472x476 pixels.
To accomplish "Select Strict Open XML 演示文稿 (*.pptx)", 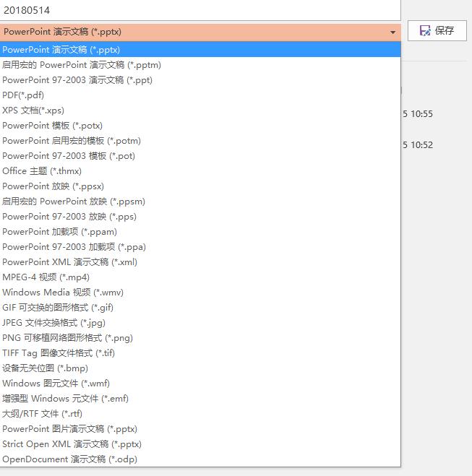I will (200, 444).
